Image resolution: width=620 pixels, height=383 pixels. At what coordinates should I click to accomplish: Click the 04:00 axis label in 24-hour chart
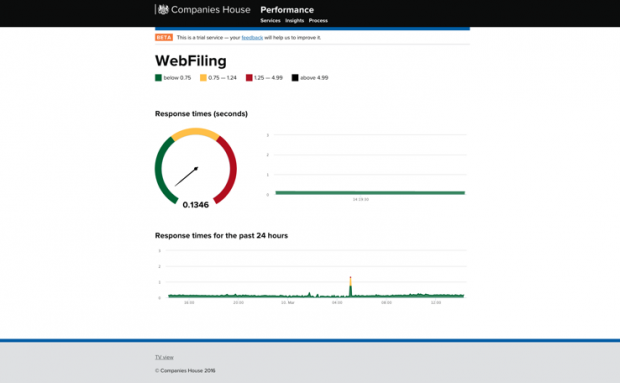tap(337, 303)
